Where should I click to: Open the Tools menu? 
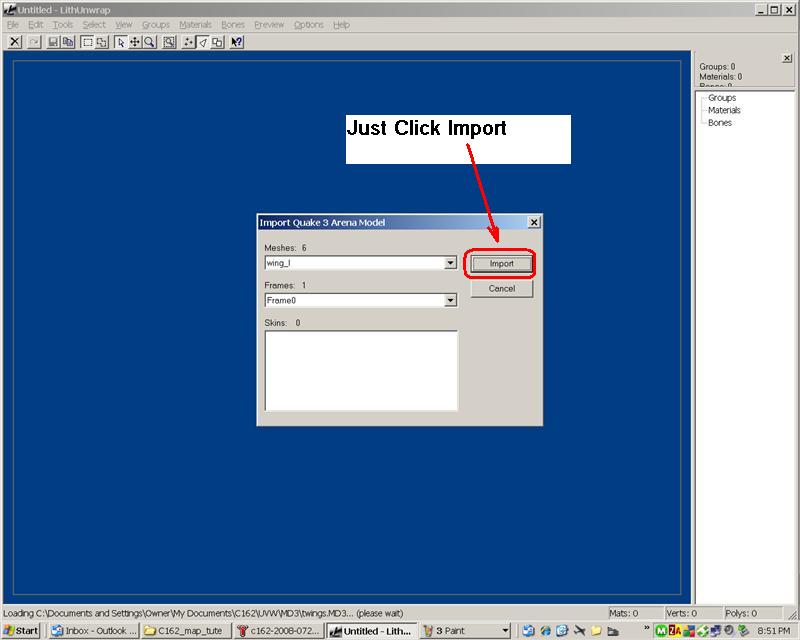pos(63,24)
